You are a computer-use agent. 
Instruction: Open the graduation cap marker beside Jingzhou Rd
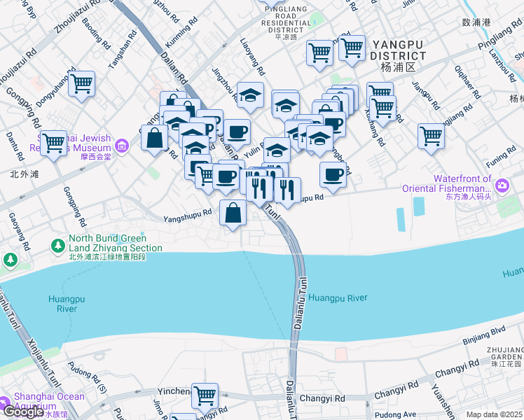pos(250,96)
